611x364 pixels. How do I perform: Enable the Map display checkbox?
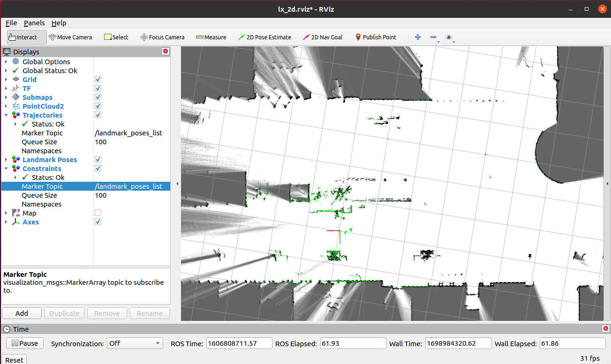coord(98,213)
